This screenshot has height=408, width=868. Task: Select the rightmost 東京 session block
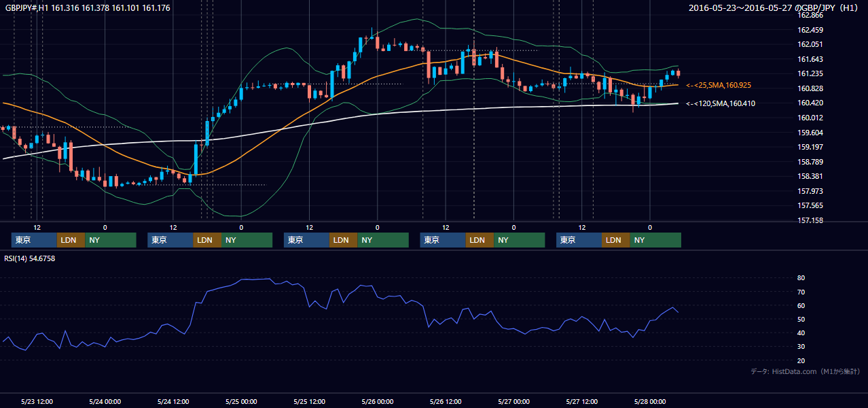(579, 240)
